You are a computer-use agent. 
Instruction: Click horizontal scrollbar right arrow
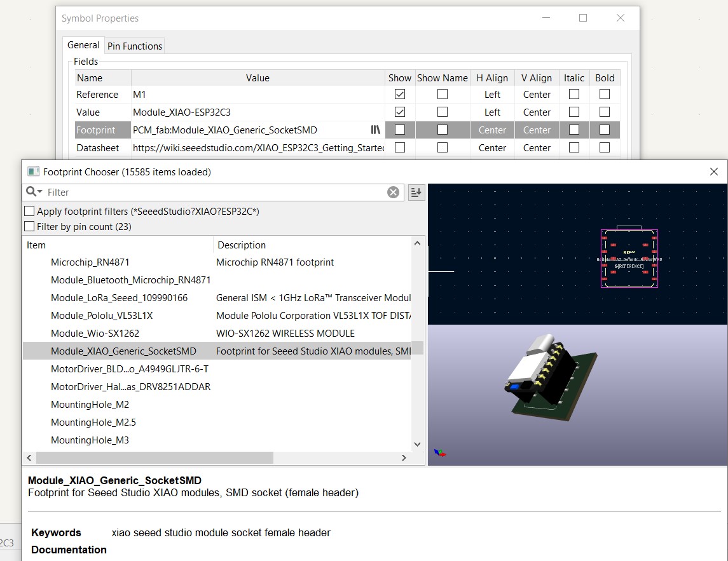point(404,457)
